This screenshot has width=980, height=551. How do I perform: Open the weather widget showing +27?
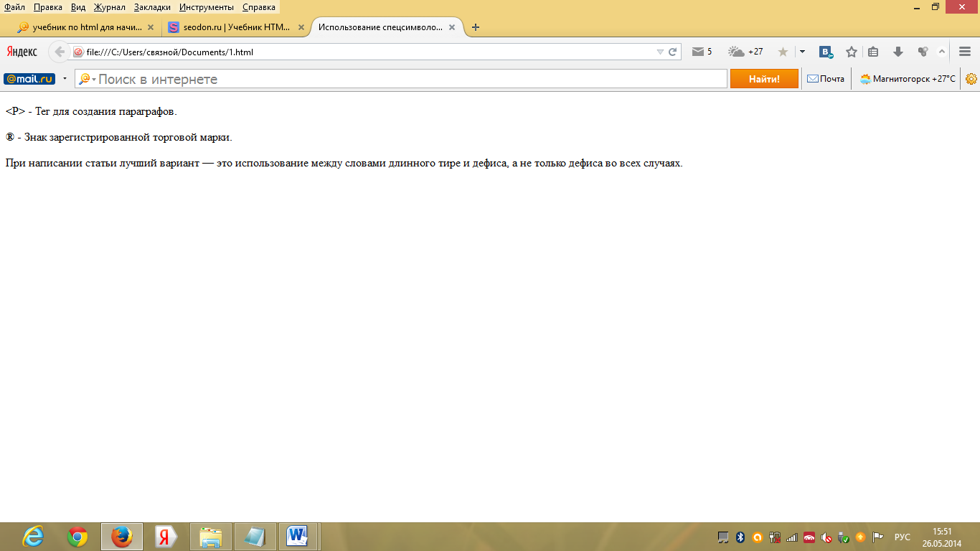pos(745,52)
